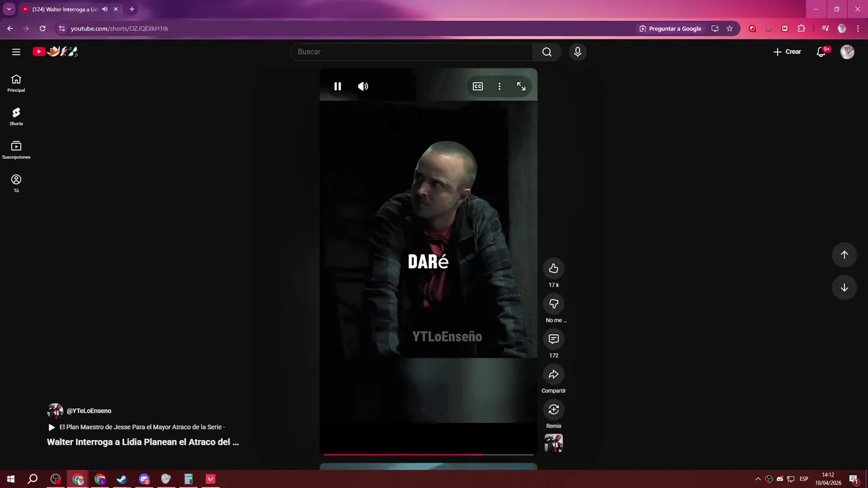Switch the ESP input language

(x=804, y=479)
